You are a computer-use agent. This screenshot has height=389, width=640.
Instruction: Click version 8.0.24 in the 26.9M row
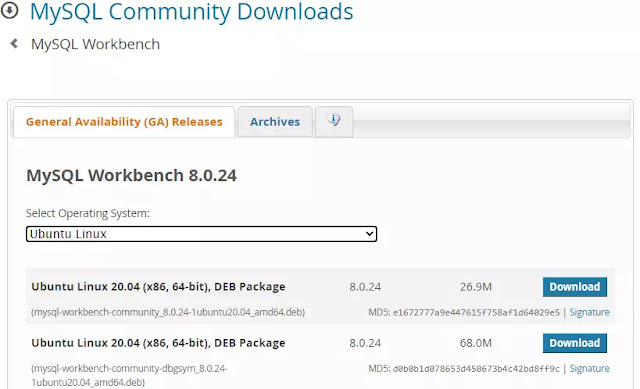365,287
